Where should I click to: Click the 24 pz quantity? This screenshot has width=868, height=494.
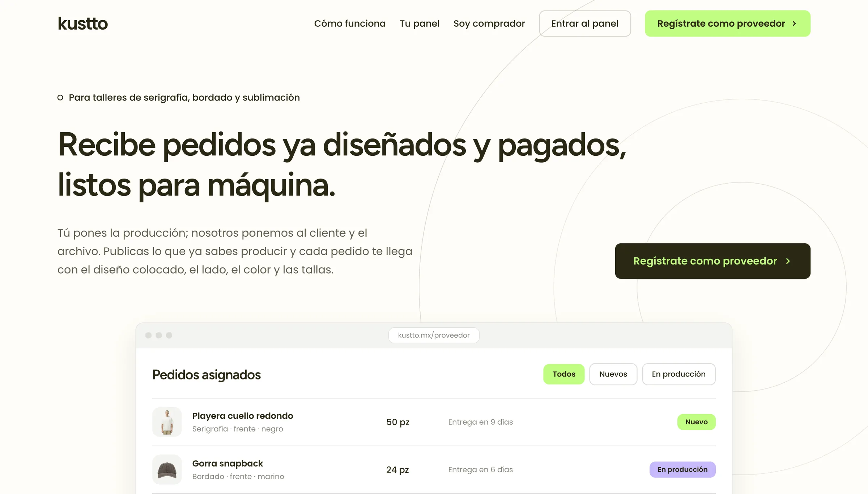point(397,470)
